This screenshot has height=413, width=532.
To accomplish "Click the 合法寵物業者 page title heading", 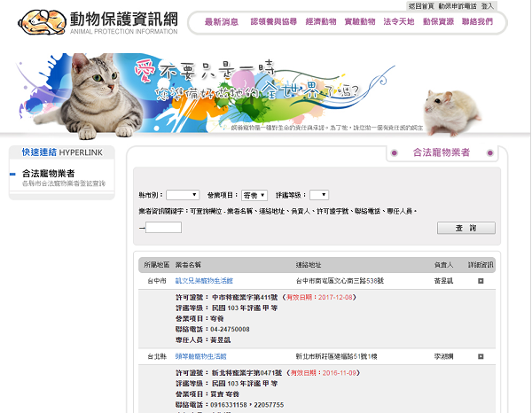I will coord(441,152).
